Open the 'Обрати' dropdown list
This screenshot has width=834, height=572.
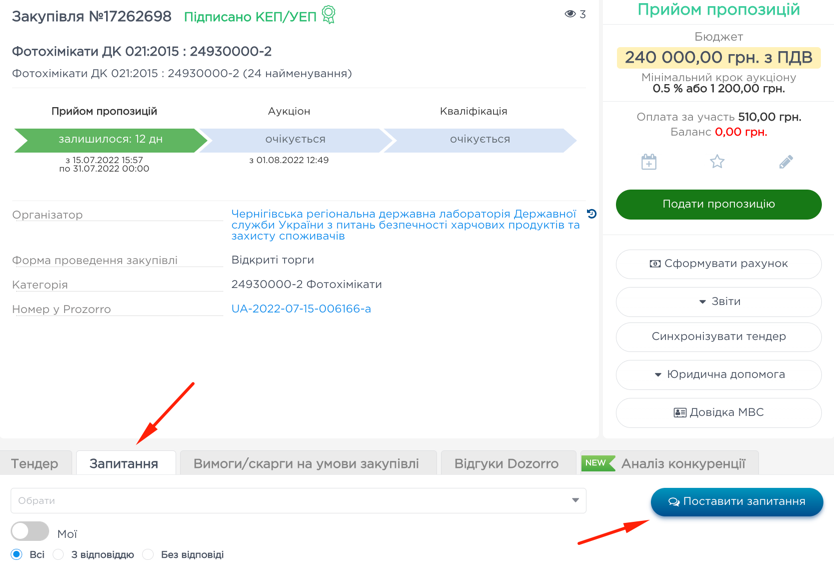(x=298, y=500)
